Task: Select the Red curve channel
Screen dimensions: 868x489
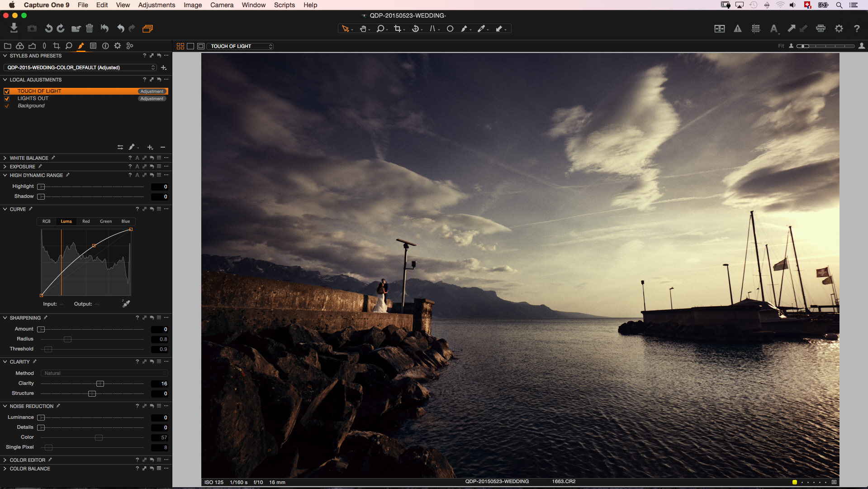Action: [x=86, y=221]
